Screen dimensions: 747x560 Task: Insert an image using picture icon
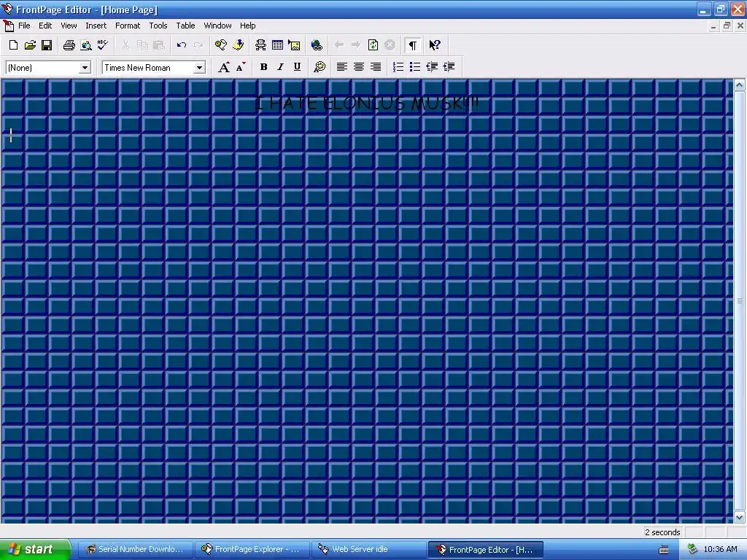[294, 45]
